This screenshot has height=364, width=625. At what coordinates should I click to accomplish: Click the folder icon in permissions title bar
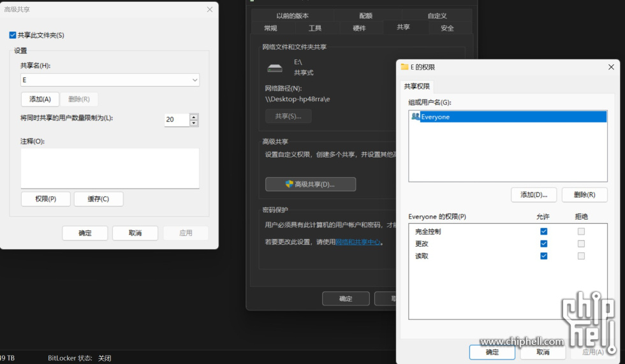point(404,67)
